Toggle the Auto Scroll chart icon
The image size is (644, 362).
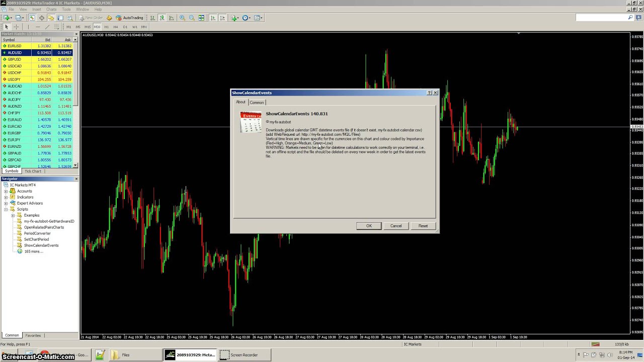coord(213,18)
